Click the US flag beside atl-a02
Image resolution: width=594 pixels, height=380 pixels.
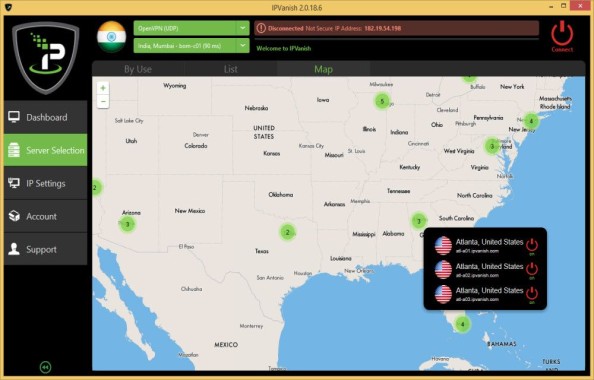tap(443, 270)
